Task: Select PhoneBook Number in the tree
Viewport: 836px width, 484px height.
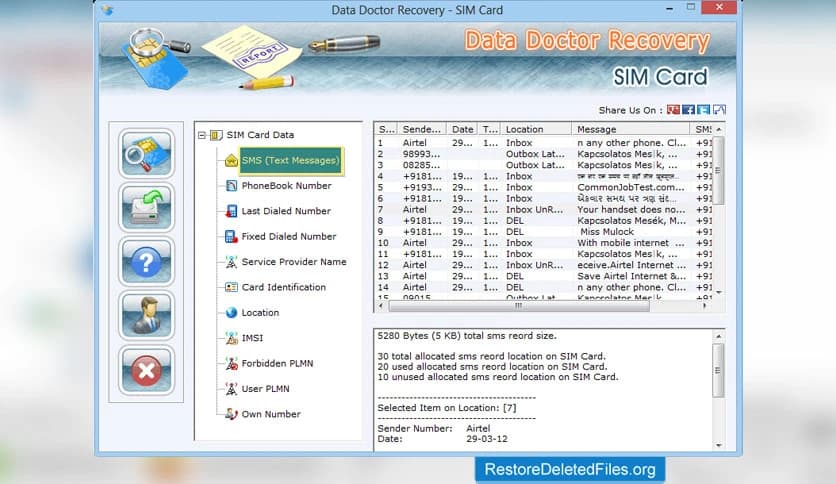Action: pyautogui.click(x=286, y=185)
